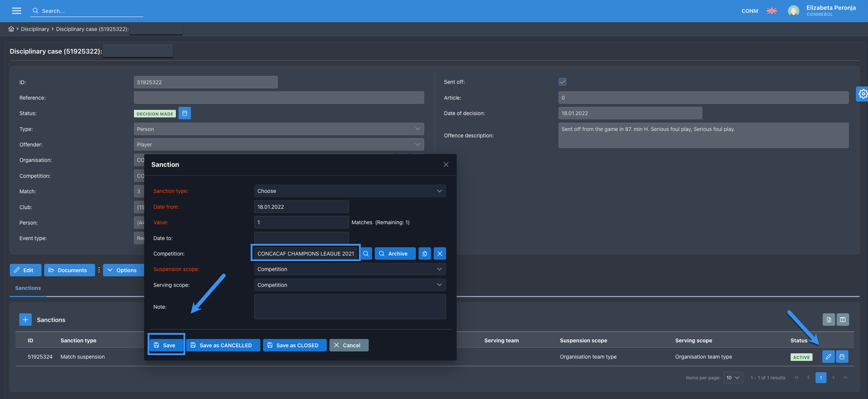Edit the sanction row with pencil icon
868x399 pixels.
828,357
